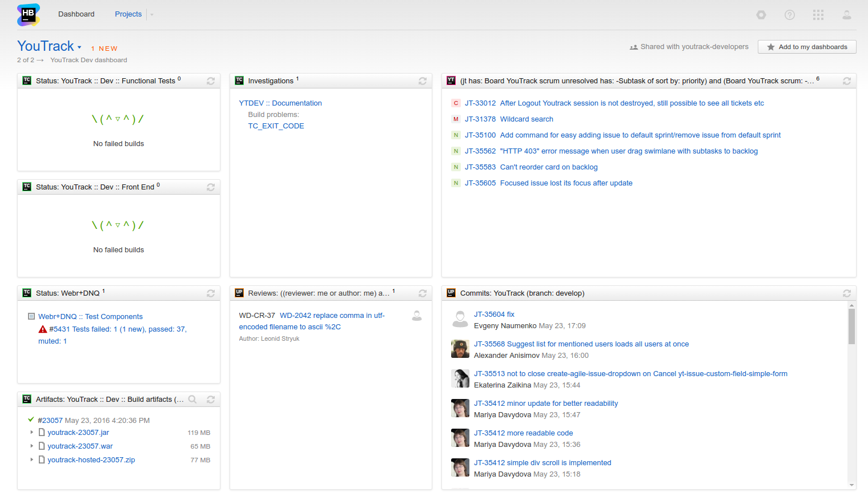The height and width of the screenshot is (504, 868).
Task: Refresh the Reviews widget
Action: (x=423, y=293)
